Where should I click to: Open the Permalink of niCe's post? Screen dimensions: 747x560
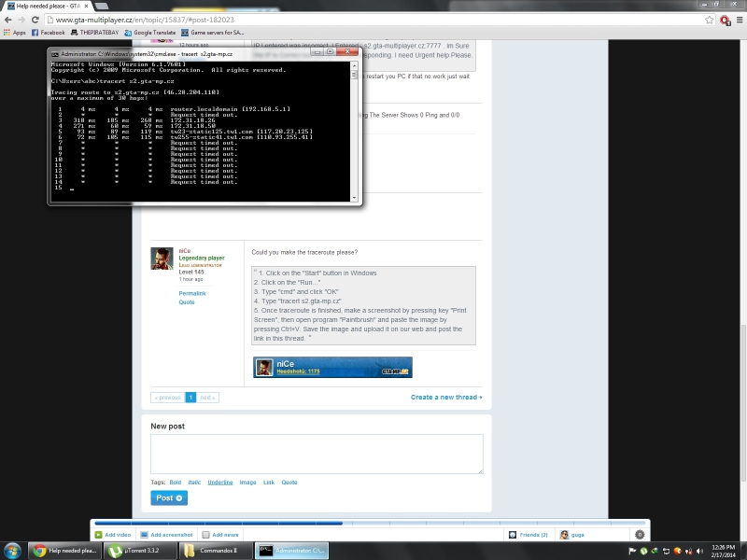(x=192, y=293)
